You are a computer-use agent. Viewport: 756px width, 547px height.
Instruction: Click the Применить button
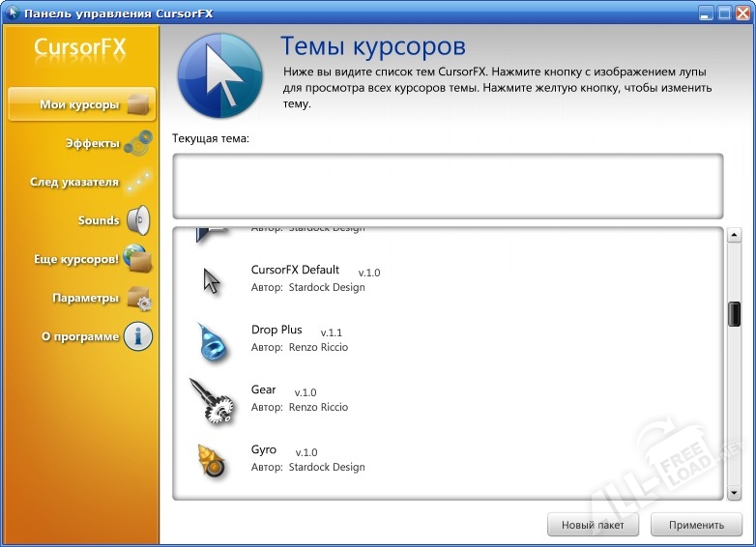coord(696,525)
